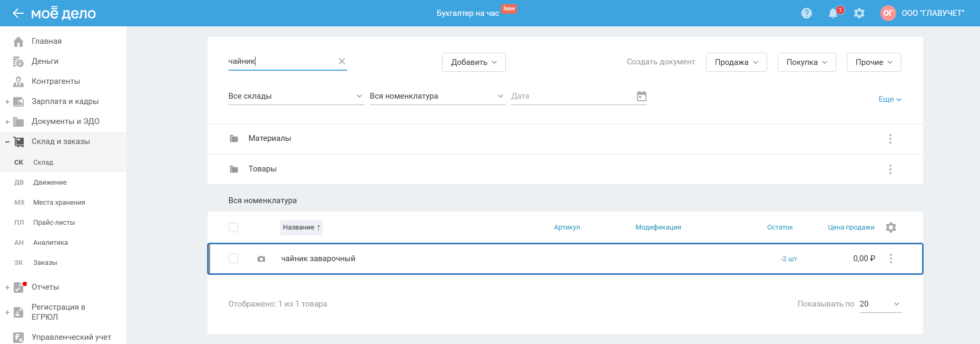
Task: Expand Регистрация в ЕГРЮЛ with plus sign
Action: pyautogui.click(x=7, y=312)
